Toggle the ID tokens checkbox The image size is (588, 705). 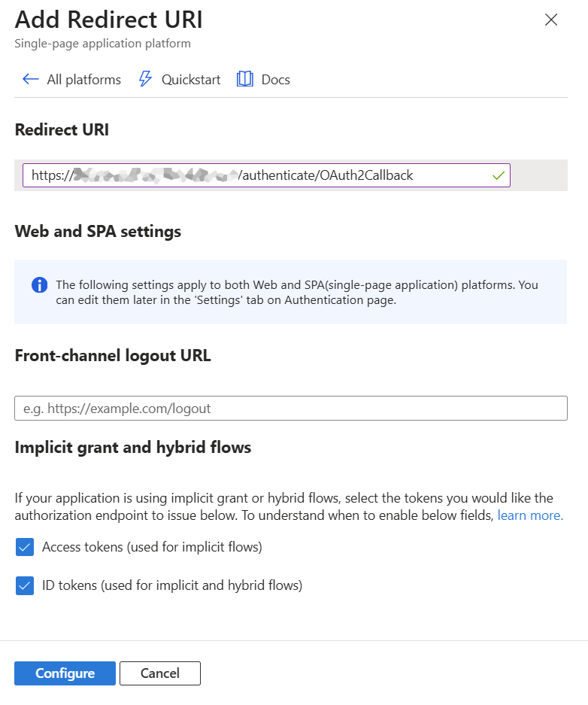25,585
